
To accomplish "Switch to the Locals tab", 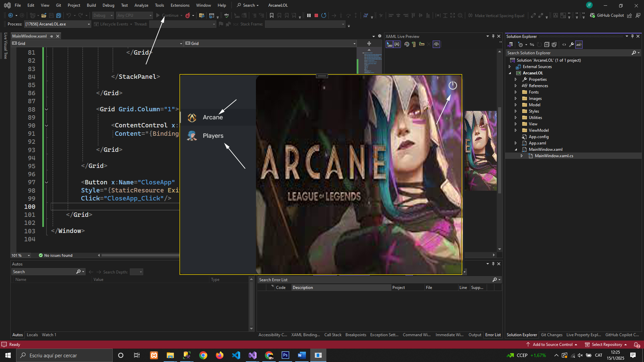I will pos(32,335).
